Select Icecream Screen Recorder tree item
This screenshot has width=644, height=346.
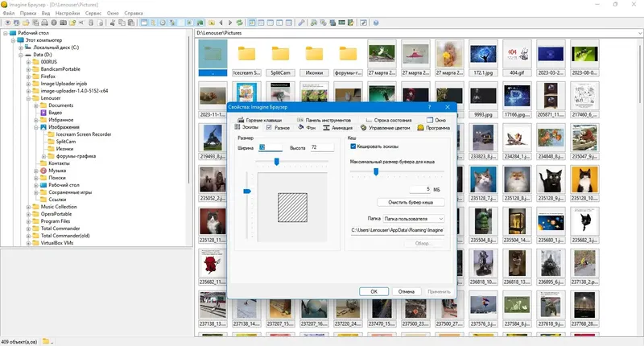point(84,134)
